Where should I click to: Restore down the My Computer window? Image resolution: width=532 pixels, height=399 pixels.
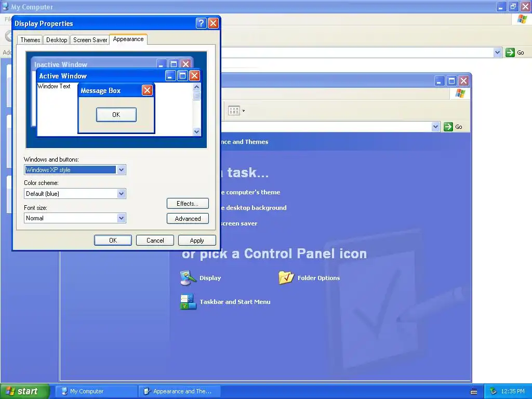[513, 6]
